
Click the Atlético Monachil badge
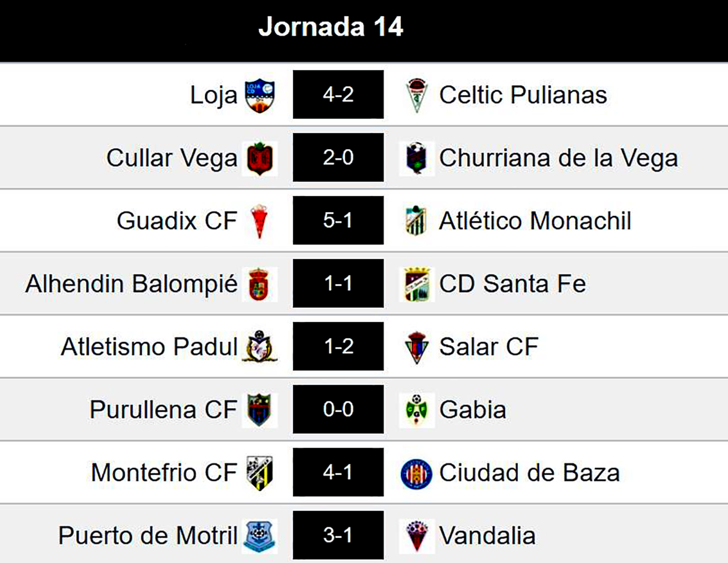416,221
